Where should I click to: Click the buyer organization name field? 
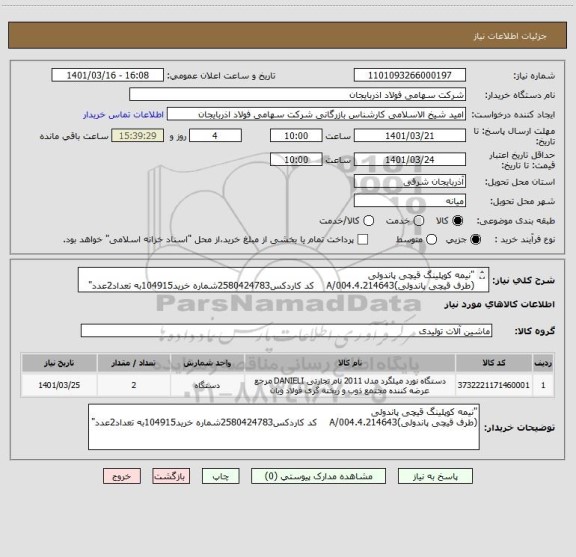tap(298, 95)
